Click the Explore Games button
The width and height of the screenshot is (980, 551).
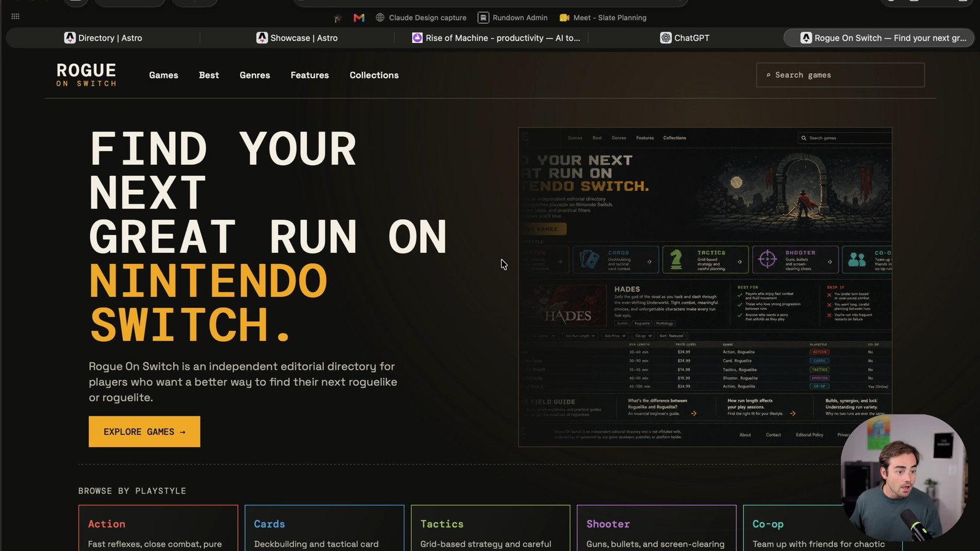tap(145, 432)
